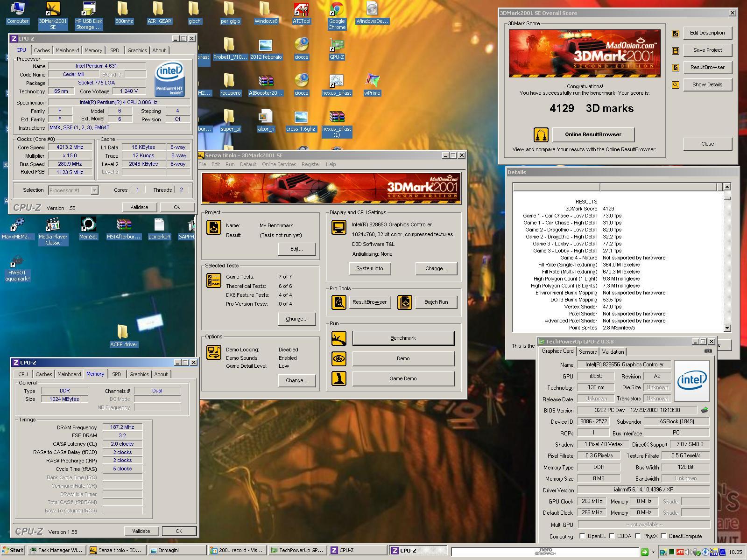This screenshot has height=560, width=747.
Task: Expand the Processor #1 selection dropdown
Action: 94,190
